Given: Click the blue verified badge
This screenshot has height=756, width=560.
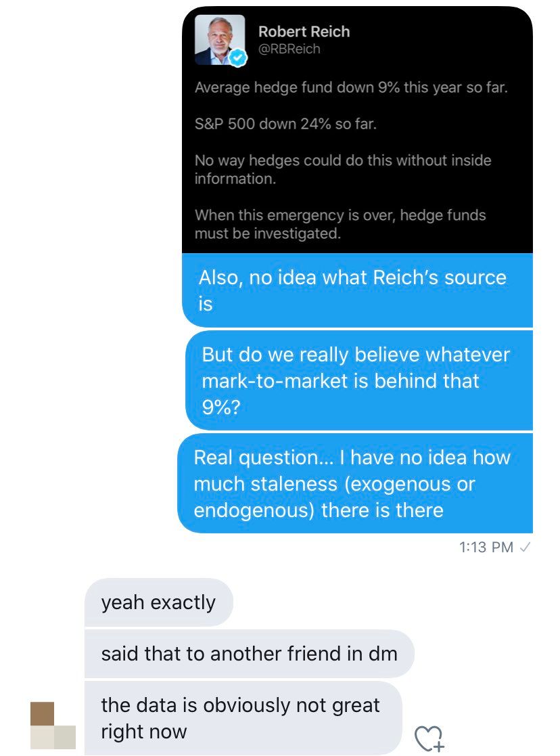Looking at the screenshot, I should (236, 60).
